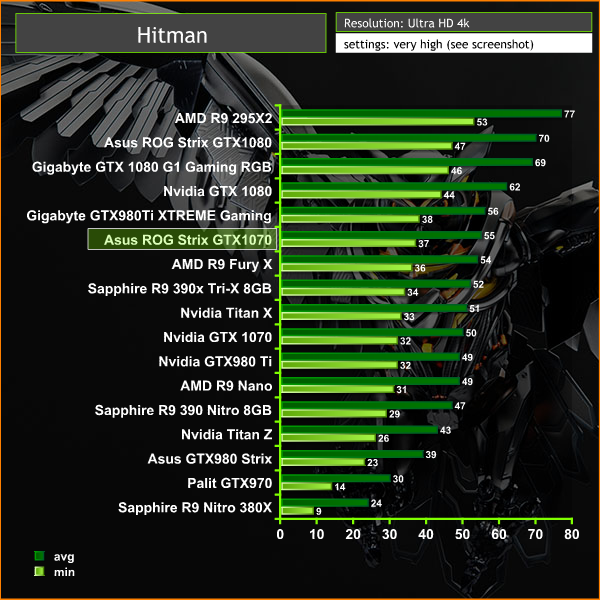Image resolution: width=600 pixels, height=600 pixels.
Task: Select the Nvidia GTX 1080 label
Action: coord(217,191)
